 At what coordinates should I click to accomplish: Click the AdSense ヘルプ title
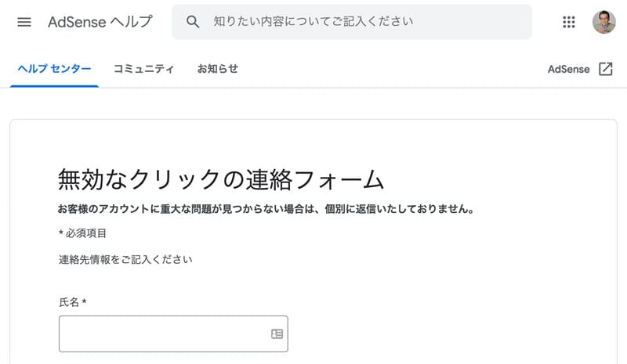[x=100, y=22]
